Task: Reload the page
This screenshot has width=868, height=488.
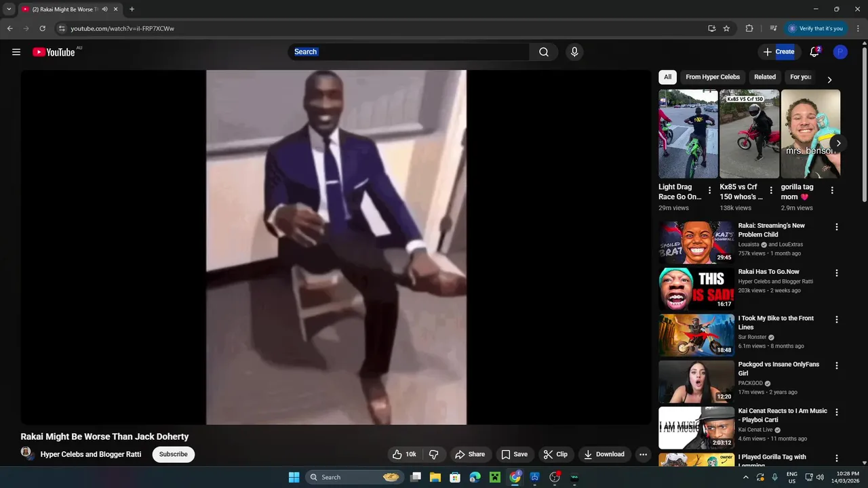Action: click(x=42, y=28)
